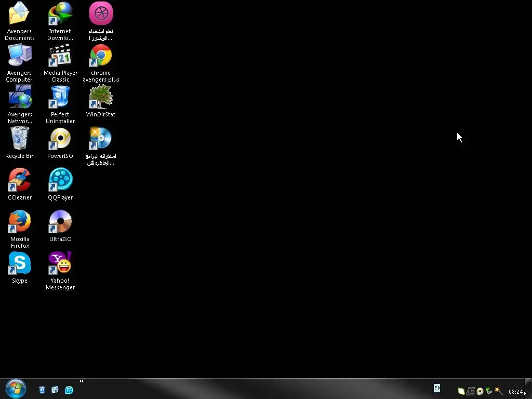Click the light green tray icon
The height and width of the screenshot is (399, 532).
(x=461, y=391)
